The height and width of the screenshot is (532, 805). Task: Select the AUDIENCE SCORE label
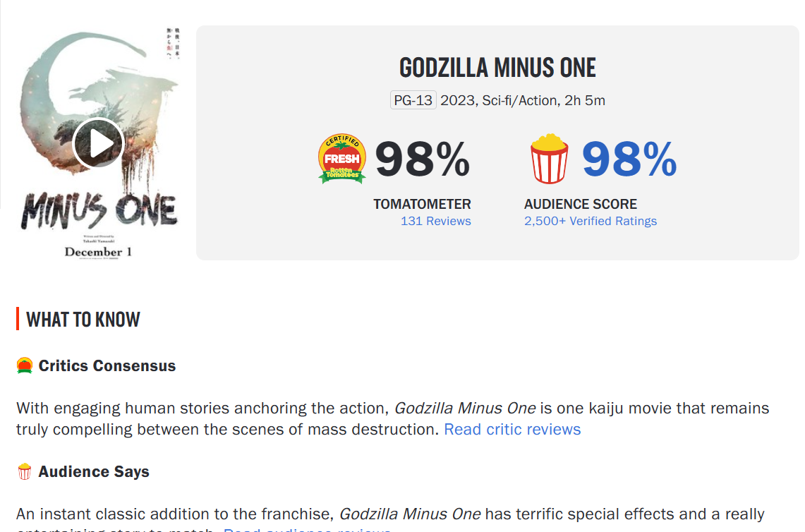[581, 204]
